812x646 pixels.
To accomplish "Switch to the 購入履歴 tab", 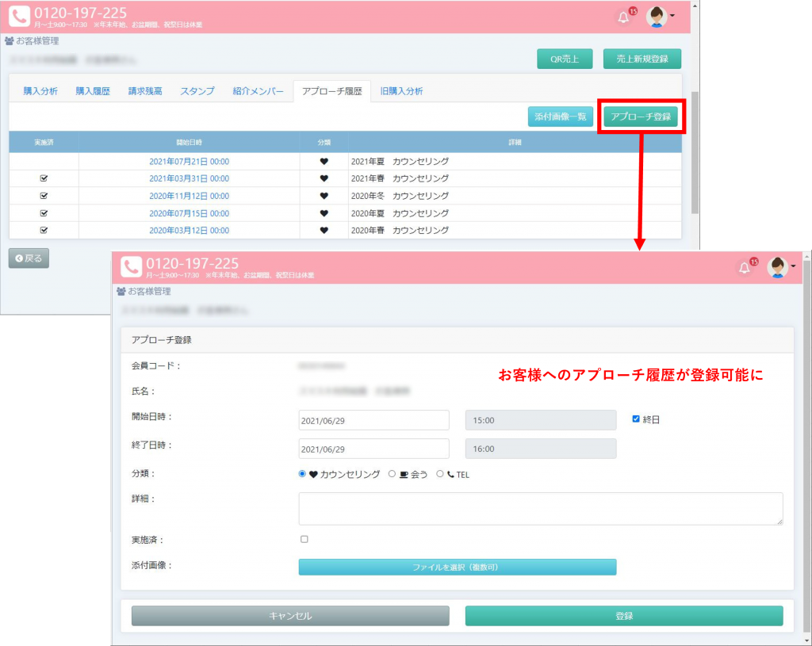I will pyautogui.click(x=93, y=91).
